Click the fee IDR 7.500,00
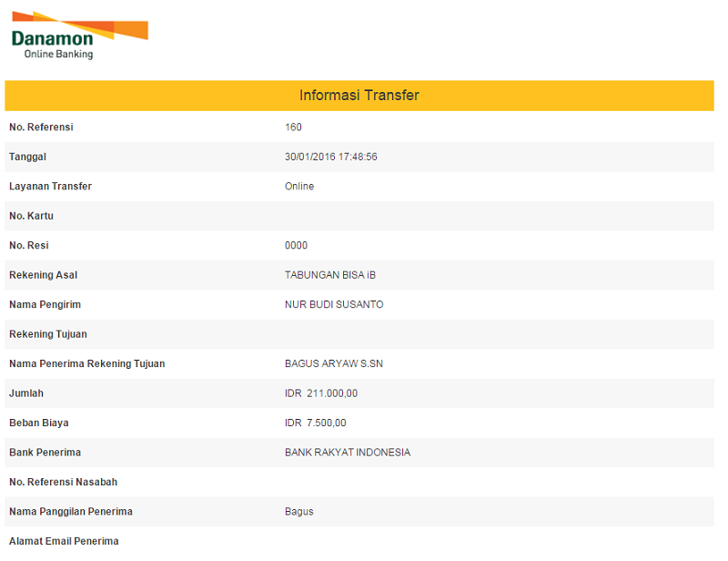 (315, 423)
